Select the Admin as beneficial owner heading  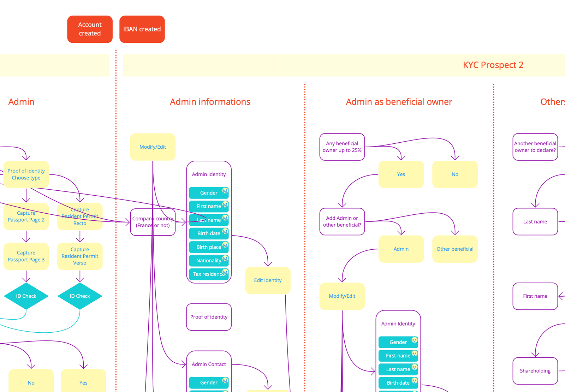[x=399, y=102]
